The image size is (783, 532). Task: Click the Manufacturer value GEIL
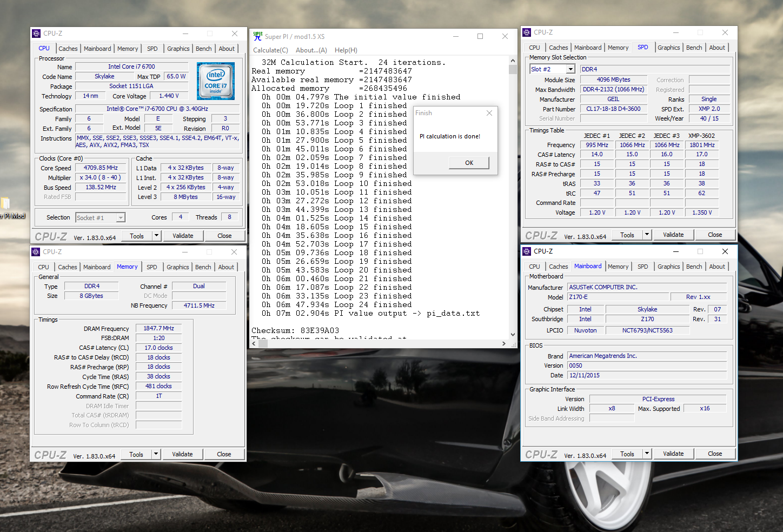coord(613,99)
